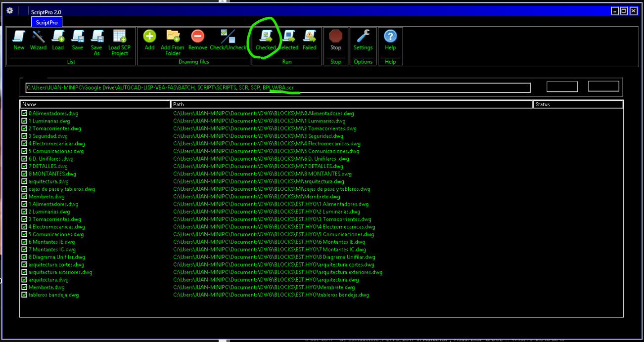This screenshot has height=342, width=644.
Task: Open Help from the toolbar
Action: (390, 40)
